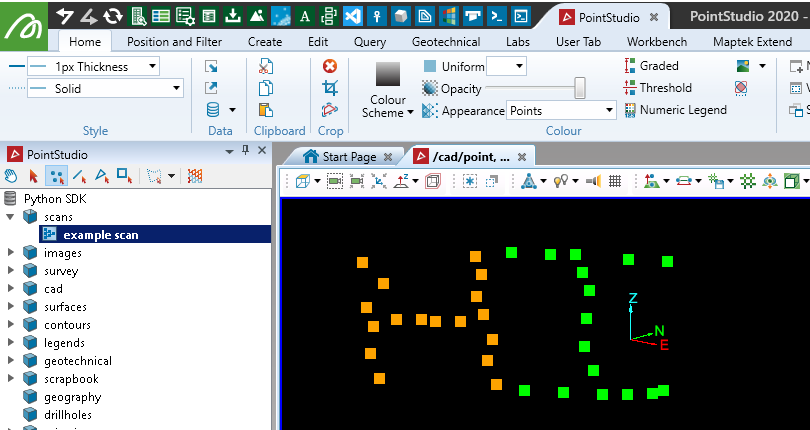Image resolution: width=810 pixels, height=430 pixels.
Task: Toggle the select-all asterisk button
Action: (470, 181)
